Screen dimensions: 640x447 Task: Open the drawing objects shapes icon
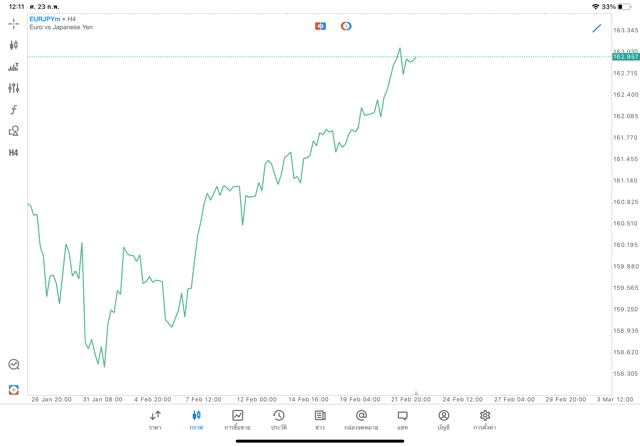(13, 131)
